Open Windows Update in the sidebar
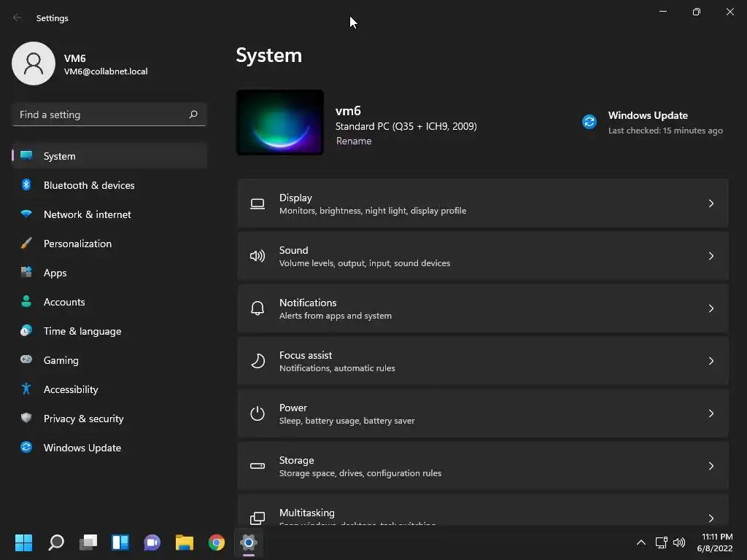 click(109, 448)
